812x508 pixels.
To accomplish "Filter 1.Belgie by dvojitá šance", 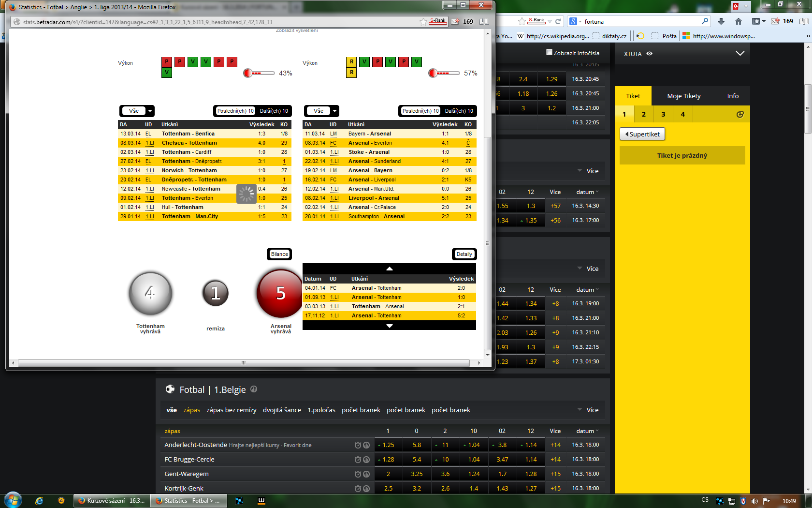I will click(x=282, y=410).
